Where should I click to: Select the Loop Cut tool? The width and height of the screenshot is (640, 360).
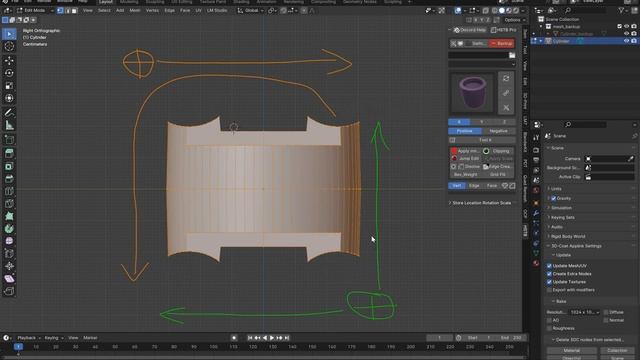pyautogui.click(x=9, y=191)
